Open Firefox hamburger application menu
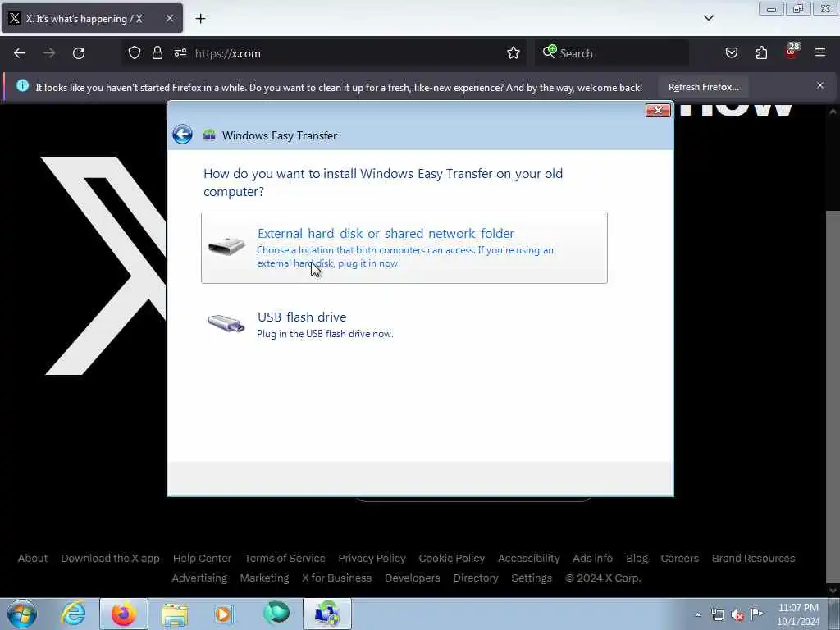The height and width of the screenshot is (630, 840). [x=820, y=53]
